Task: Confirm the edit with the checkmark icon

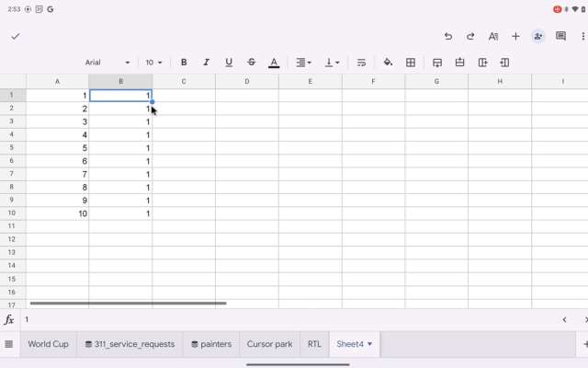Action: [16, 37]
